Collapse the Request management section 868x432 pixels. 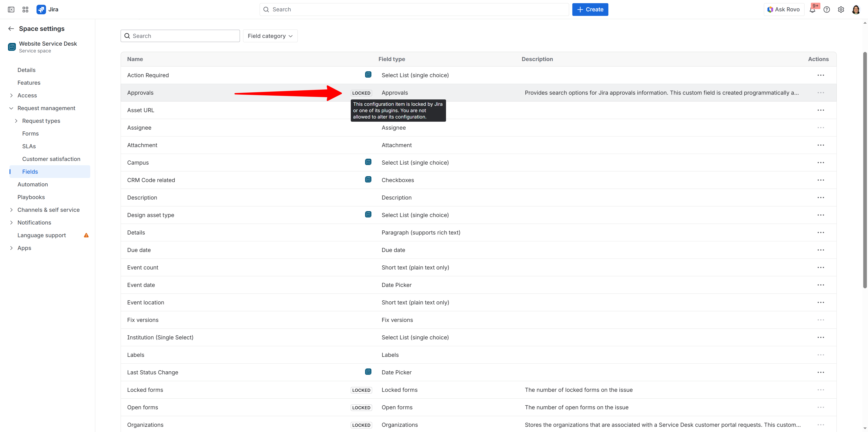point(11,108)
